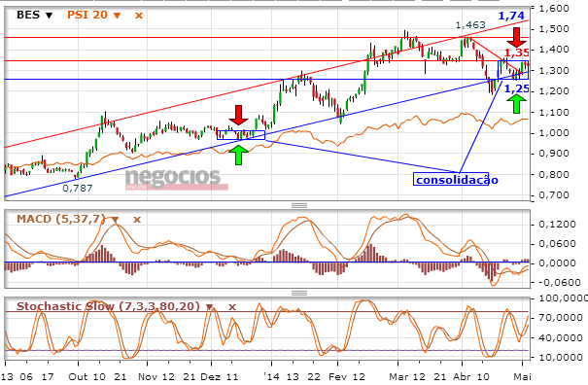Remove the MACD indicator with its x
The image size is (588, 385).
pos(137,220)
